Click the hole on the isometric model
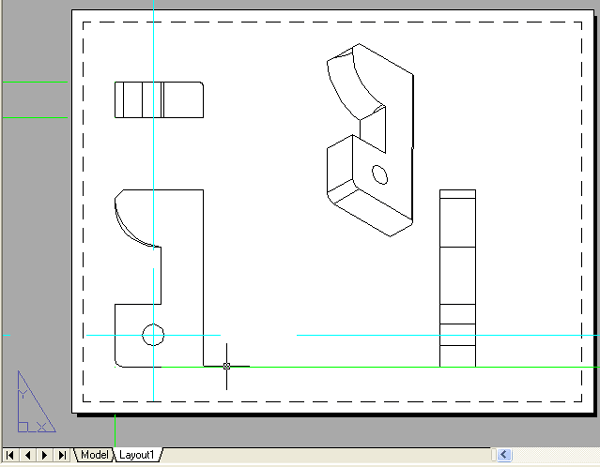600x467 pixels. (380, 175)
